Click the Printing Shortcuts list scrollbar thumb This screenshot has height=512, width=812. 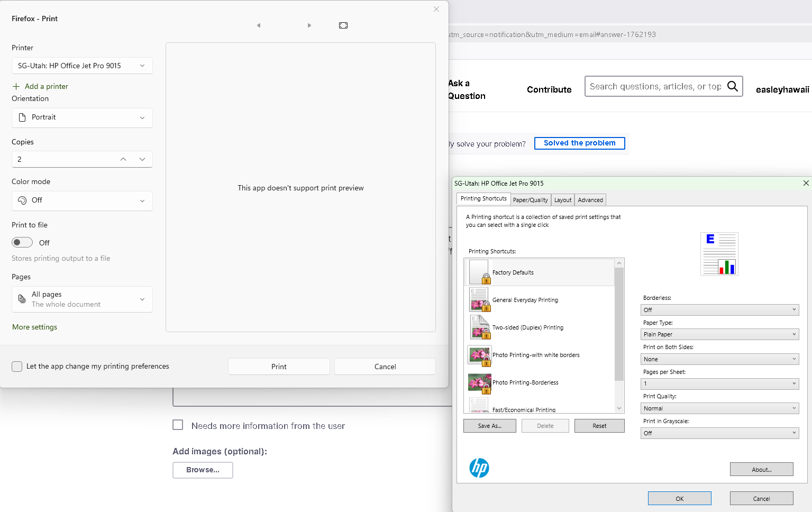(619, 324)
